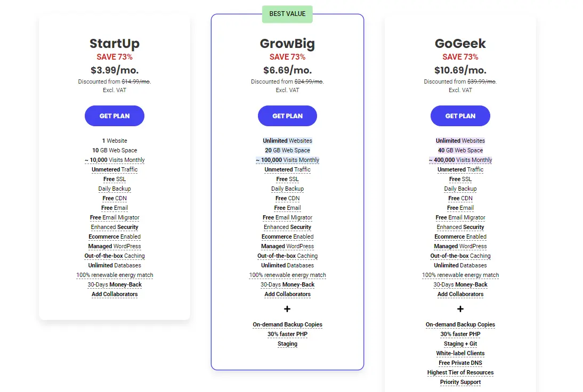Expand the plus extras section under GoGeek

[x=460, y=309]
